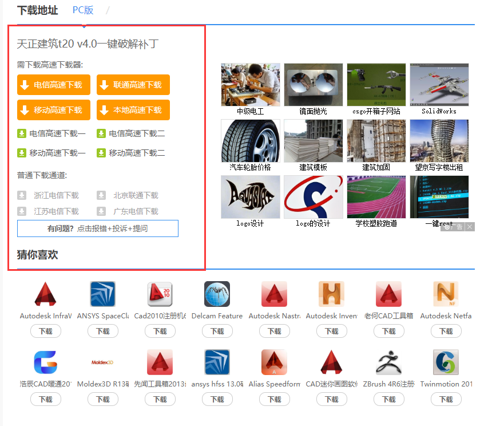Click 下载 under ANSYS SpaceClaim
Screen dimensions: 504x426
click(103, 331)
